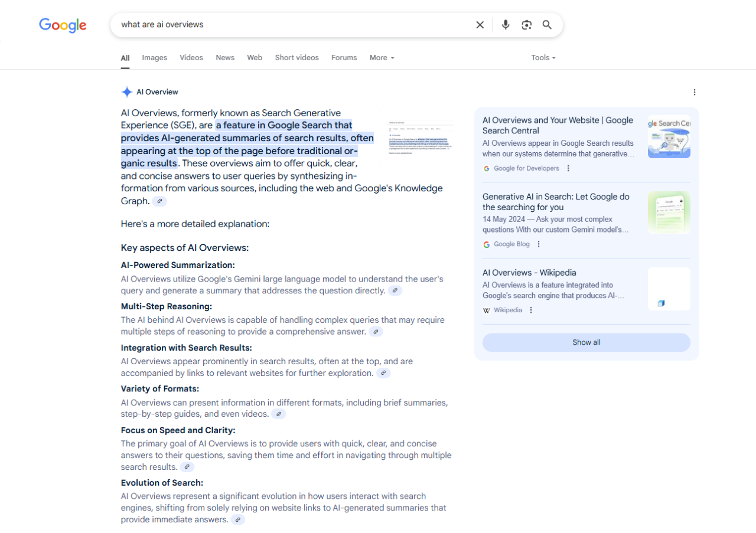Open AI Overview three-dot options menu
The width and height of the screenshot is (756, 533).
click(x=695, y=92)
